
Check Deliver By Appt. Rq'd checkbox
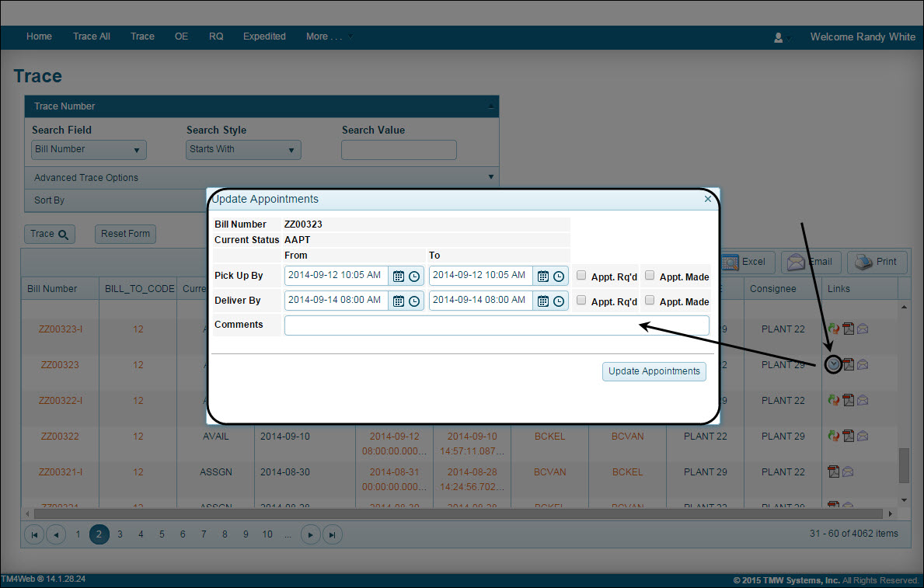(581, 300)
